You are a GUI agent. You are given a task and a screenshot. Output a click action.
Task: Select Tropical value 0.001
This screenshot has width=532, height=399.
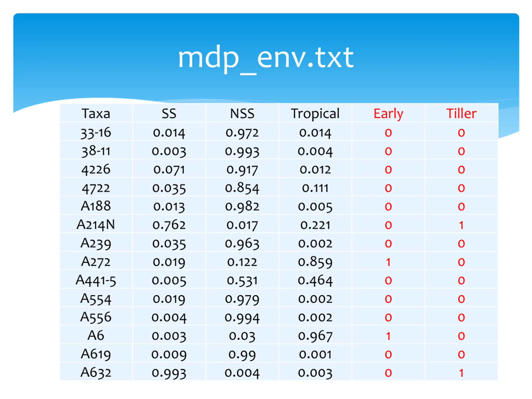pos(315,355)
